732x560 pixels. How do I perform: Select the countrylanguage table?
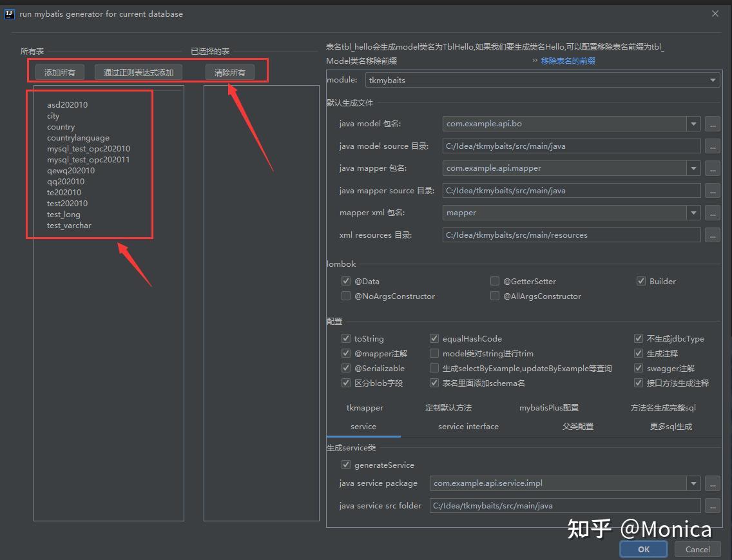click(78, 138)
